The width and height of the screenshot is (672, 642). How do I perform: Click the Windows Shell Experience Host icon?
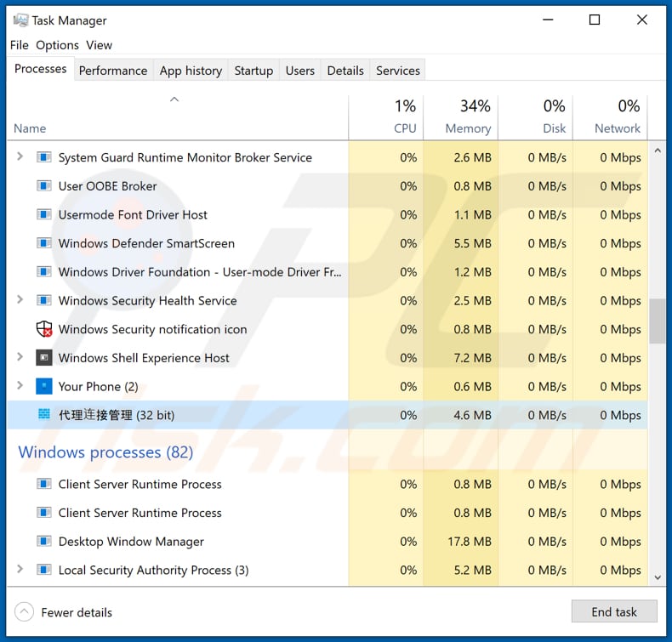43,358
